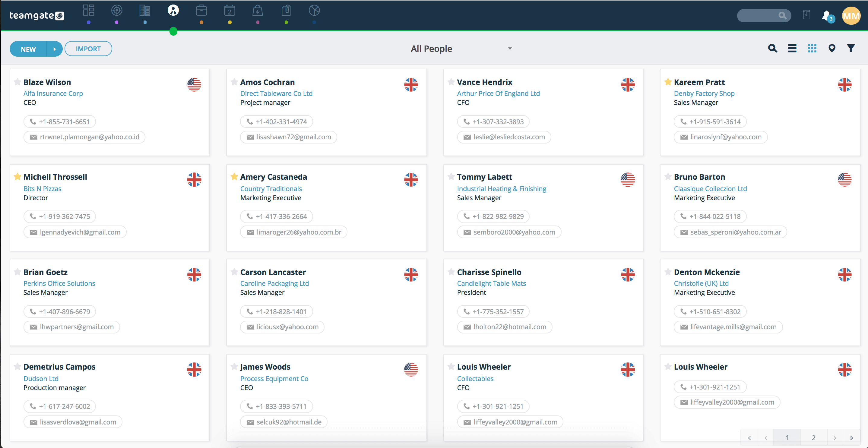Click NEW button to add person
The width and height of the screenshot is (868, 448).
28,49
